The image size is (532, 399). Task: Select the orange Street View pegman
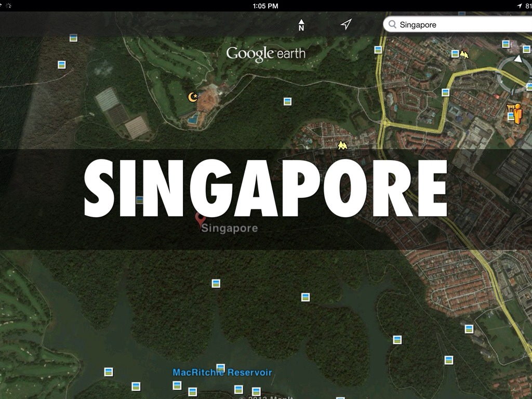pos(517,114)
